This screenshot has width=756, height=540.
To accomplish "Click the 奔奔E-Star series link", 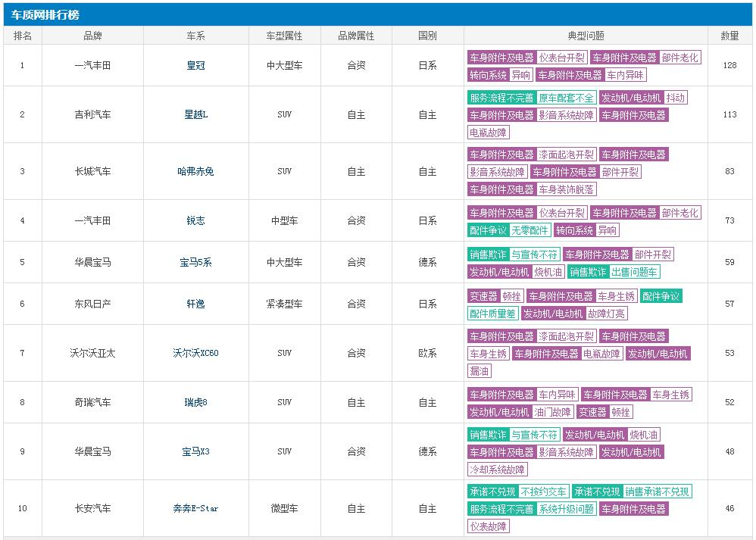I will click(x=195, y=508).
